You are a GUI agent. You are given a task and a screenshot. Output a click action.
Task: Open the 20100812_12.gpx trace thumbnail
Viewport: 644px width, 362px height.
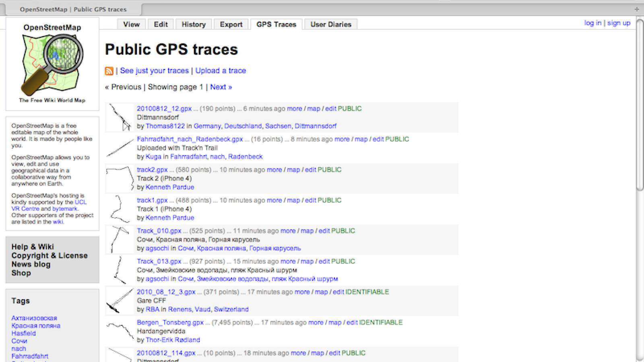click(x=120, y=117)
